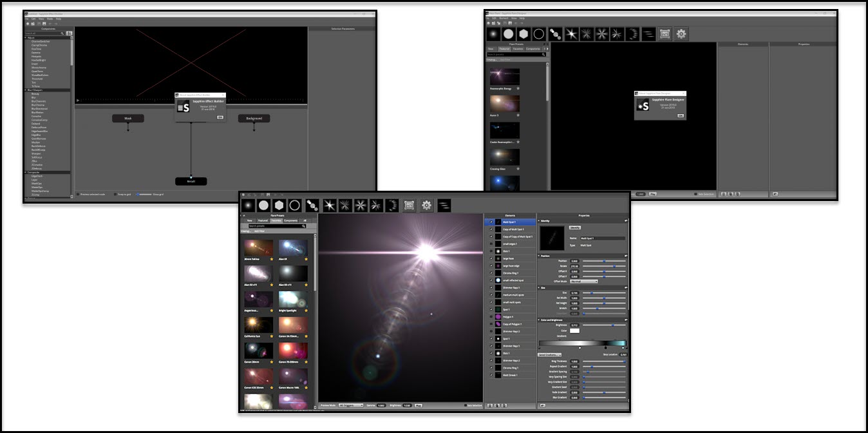Image resolution: width=868 pixels, height=433 pixels.
Task: Toggle the Snap to grid checkbox
Action: tap(116, 194)
